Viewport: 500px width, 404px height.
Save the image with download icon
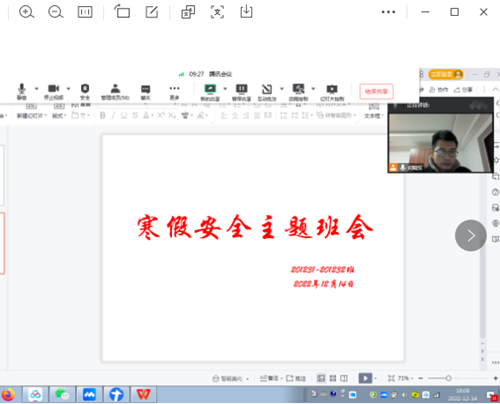(246, 11)
